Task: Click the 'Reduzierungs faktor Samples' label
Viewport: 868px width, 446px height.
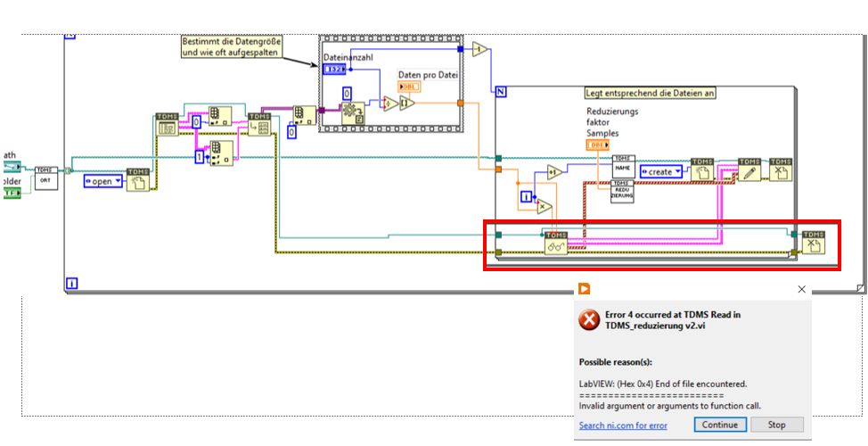Action: 612,122
